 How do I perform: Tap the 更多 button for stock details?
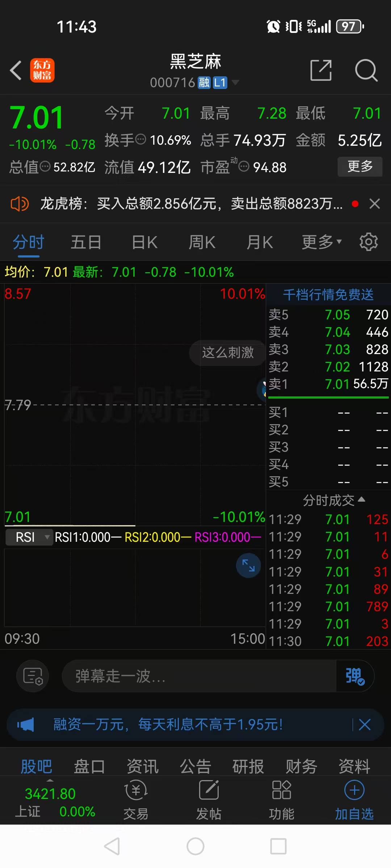[360, 166]
